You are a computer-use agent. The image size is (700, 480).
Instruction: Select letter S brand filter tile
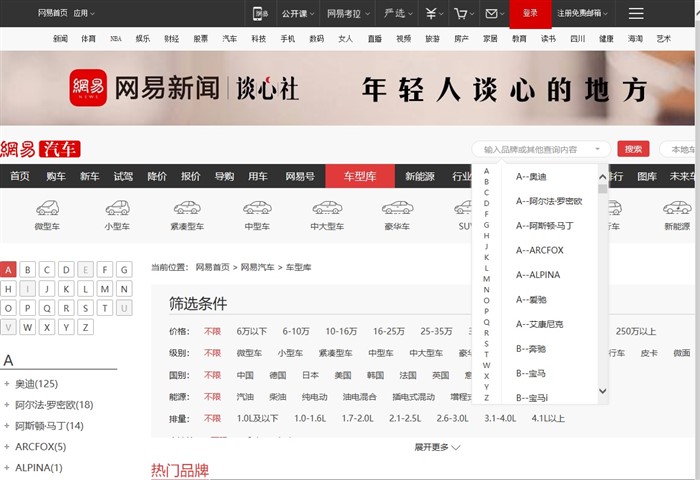pyautogui.click(x=85, y=308)
